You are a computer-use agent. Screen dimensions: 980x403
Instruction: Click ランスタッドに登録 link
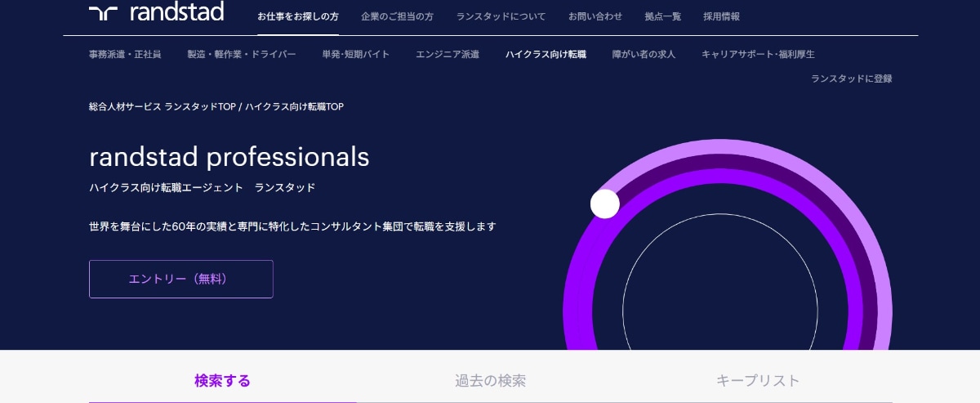point(851,79)
